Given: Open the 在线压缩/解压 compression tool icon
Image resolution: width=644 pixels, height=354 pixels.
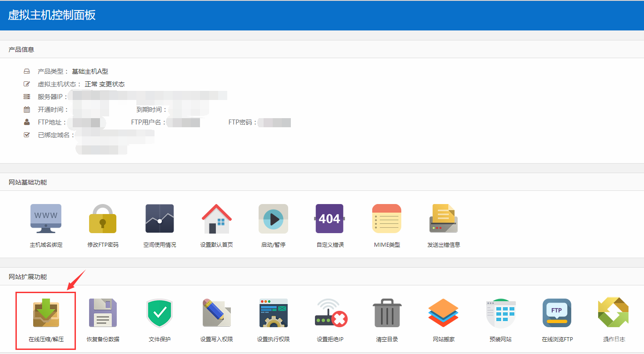Looking at the screenshot, I should [x=45, y=313].
